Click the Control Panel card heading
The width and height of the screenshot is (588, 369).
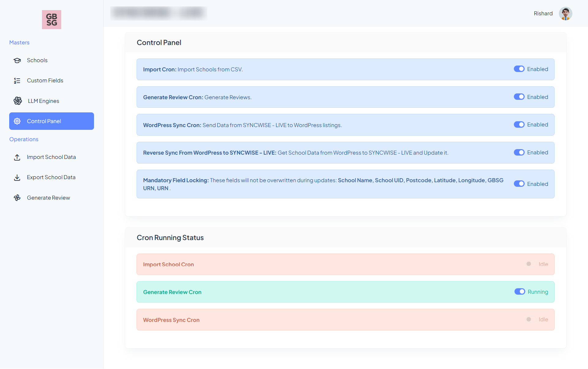pyautogui.click(x=159, y=43)
